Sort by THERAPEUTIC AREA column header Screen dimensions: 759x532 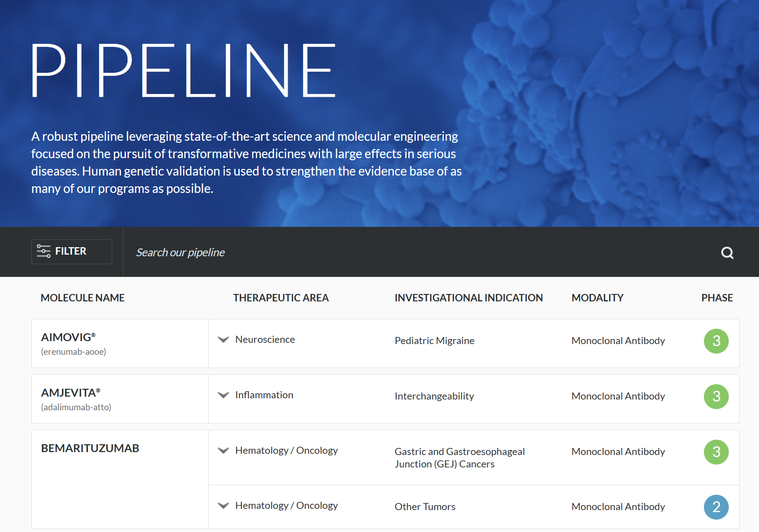click(281, 298)
